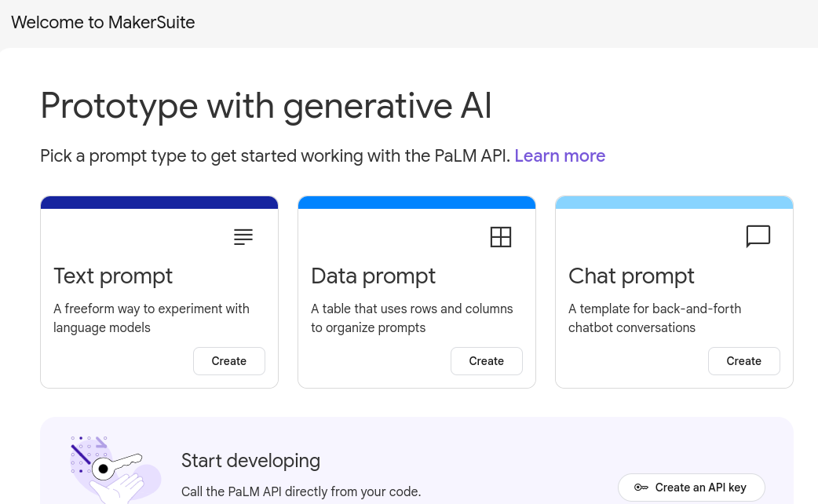Click the key-and-hand illustration beside Start developing

point(115,469)
